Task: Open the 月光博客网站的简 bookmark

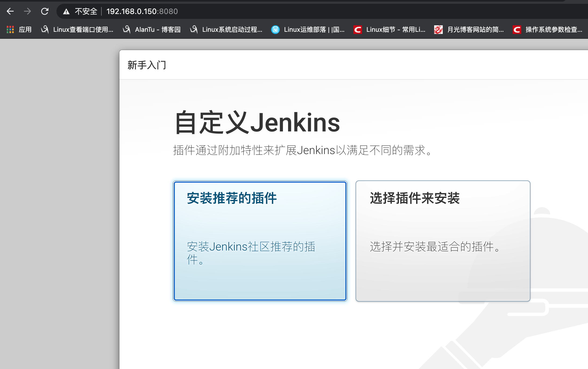Action: click(x=469, y=29)
